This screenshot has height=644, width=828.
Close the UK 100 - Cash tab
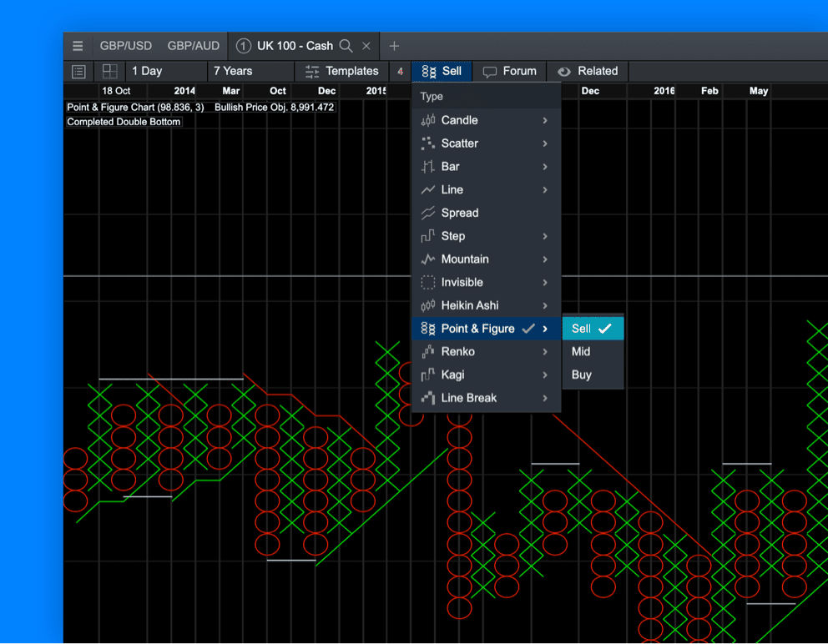pos(366,46)
